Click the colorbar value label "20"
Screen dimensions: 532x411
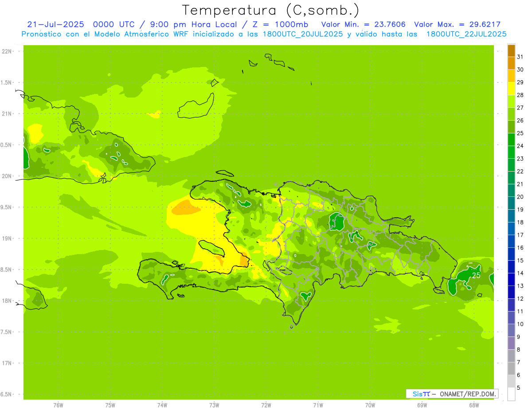tap(520, 197)
